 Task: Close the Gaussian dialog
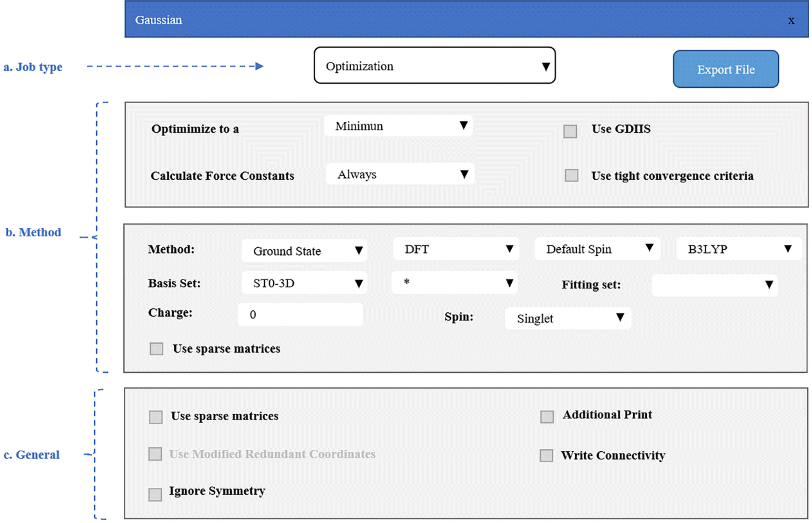tap(791, 21)
